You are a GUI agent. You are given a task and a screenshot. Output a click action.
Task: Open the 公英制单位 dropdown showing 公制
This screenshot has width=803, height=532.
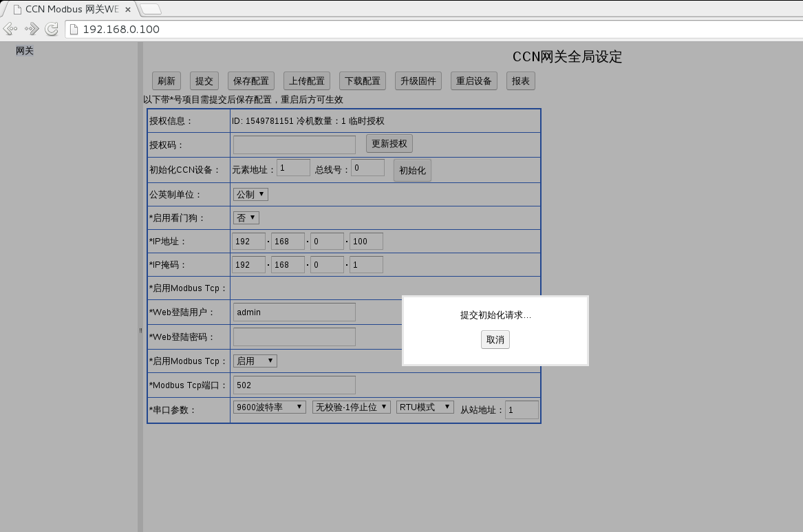(x=250, y=195)
